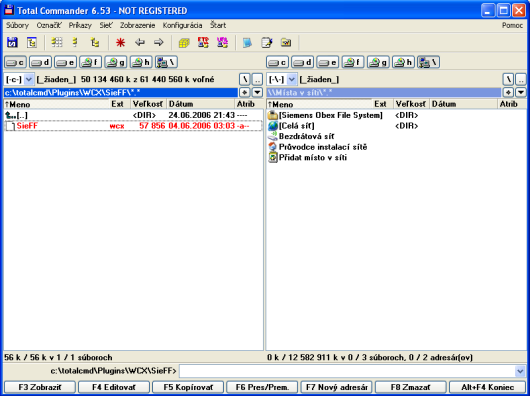Open the Zobrazenie menu

click(x=138, y=26)
